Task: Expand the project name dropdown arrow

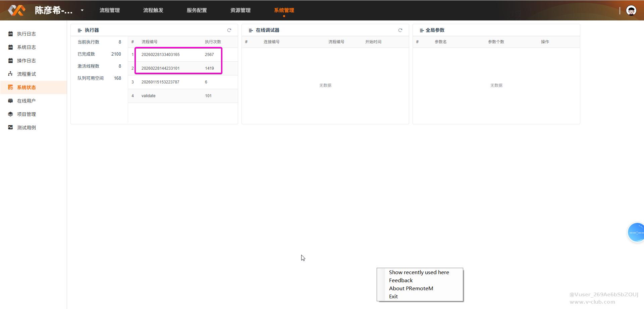Action: point(82,10)
